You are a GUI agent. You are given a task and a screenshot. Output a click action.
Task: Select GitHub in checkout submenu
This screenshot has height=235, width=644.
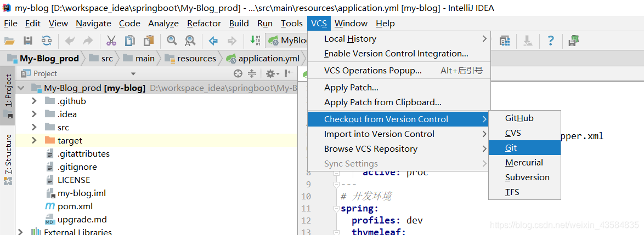click(524, 118)
